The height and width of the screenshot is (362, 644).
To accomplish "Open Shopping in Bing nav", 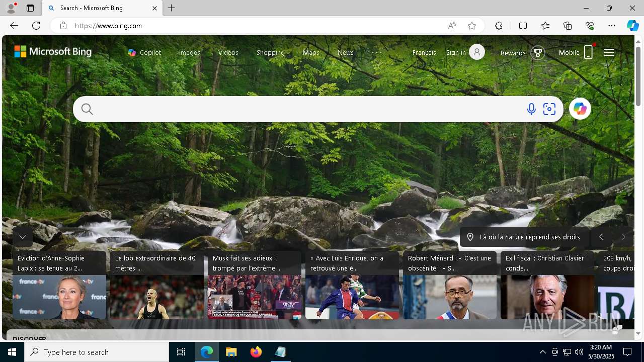I will pyautogui.click(x=271, y=52).
